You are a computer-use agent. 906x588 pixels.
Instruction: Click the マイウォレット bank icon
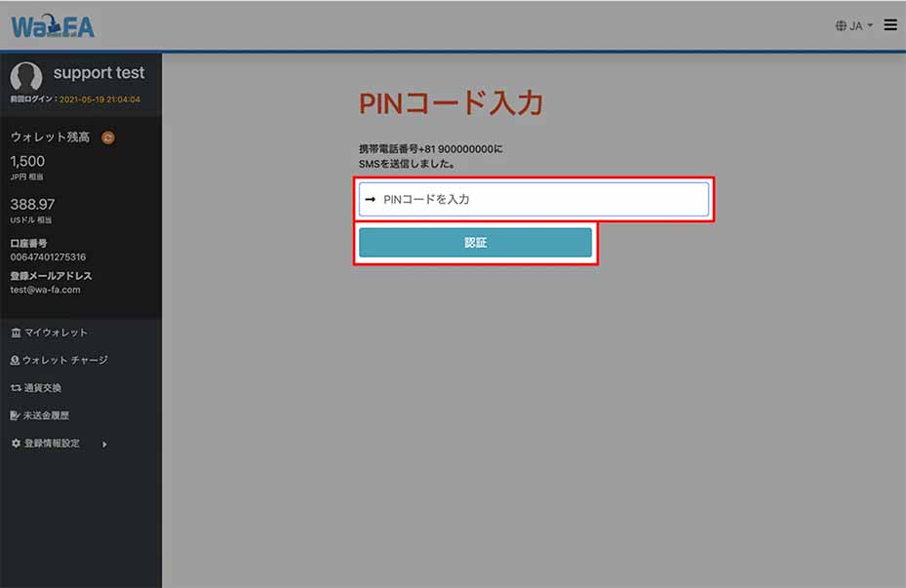tap(16, 333)
